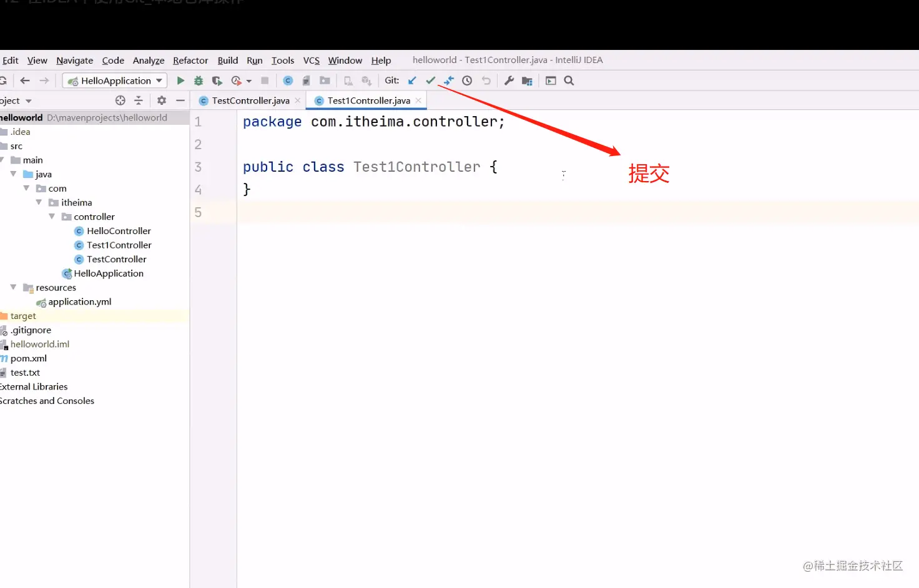Viewport: 919px width, 588px height.
Task: Open Search Everywhere magnifier icon
Action: pyautogui.click(x=569, y=81)
